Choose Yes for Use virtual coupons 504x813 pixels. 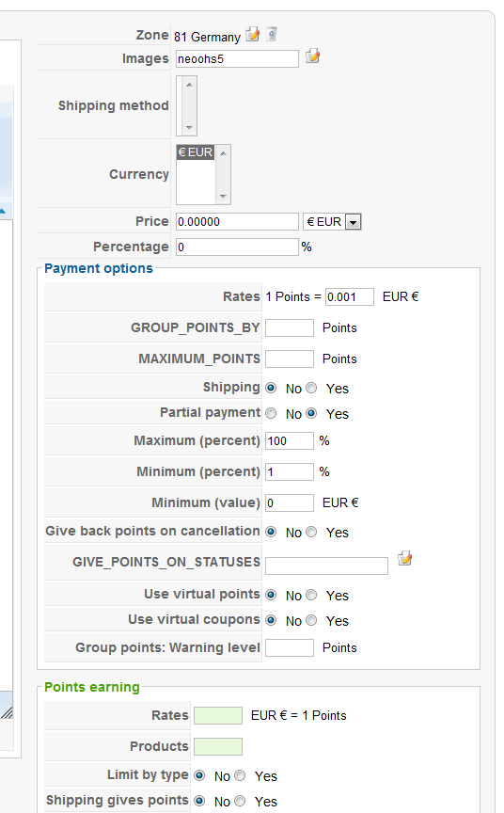(x=311, y=620)
